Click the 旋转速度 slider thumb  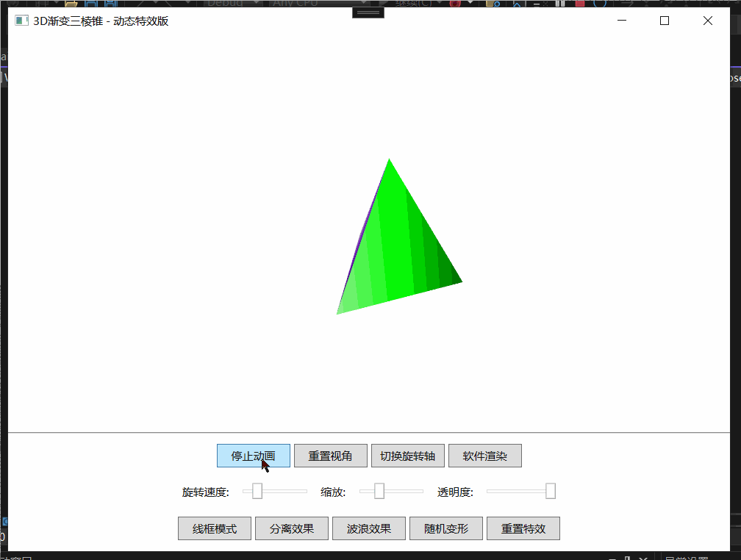coord(257,491)
